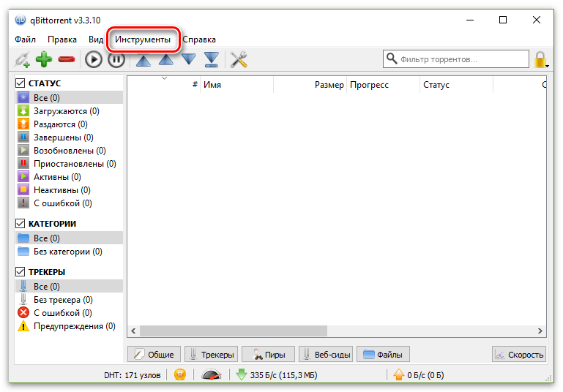Switch to the Файлы tab
Viewport: 563px width, 392px height.
click(x=383, y=355)
